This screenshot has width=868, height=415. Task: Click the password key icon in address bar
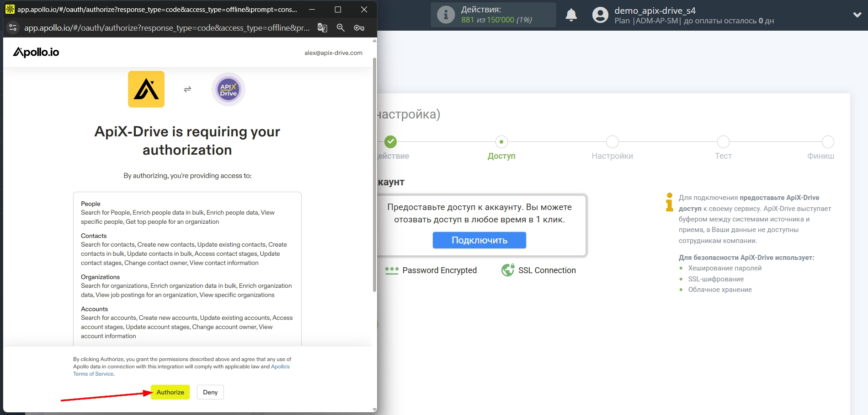359,28
